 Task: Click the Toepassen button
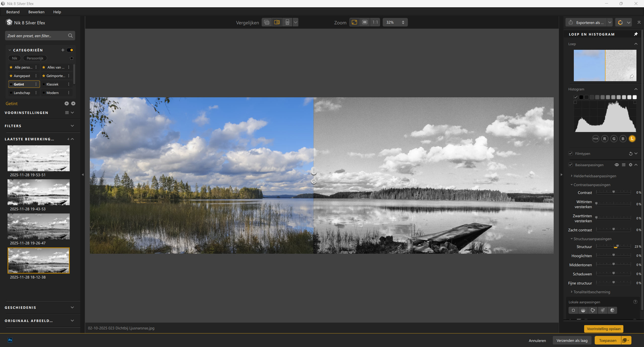click(x=608, y=340)
